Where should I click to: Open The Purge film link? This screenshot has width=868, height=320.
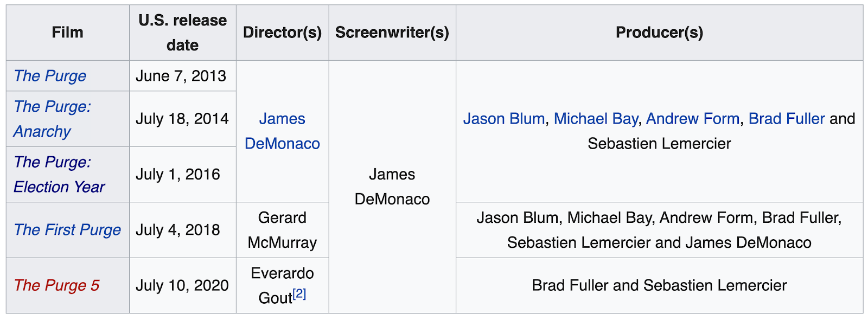coord(50,76)
